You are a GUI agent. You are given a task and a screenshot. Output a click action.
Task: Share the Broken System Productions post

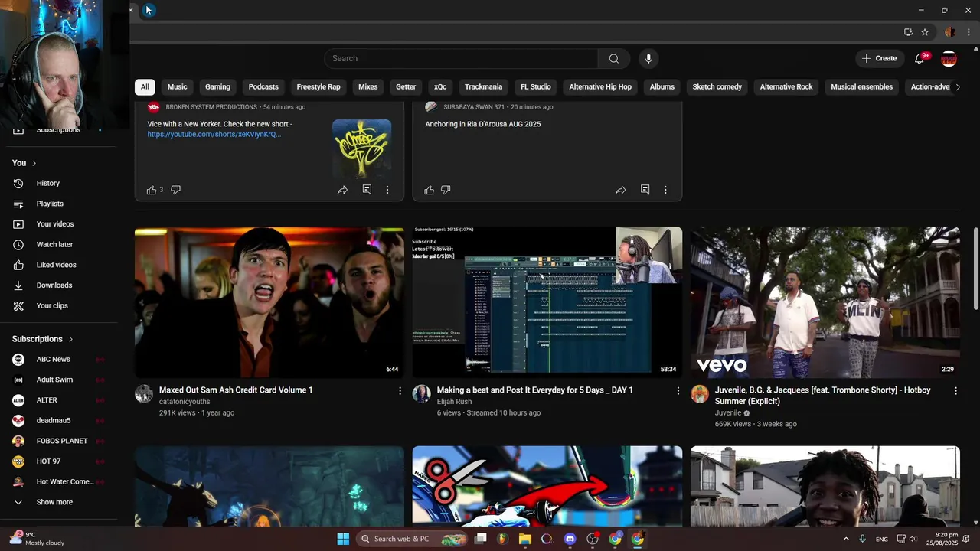coord(342,190)
